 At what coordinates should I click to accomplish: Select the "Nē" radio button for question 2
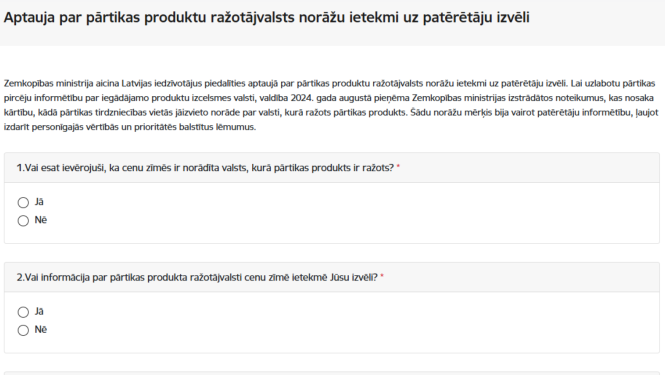point(23,330)
